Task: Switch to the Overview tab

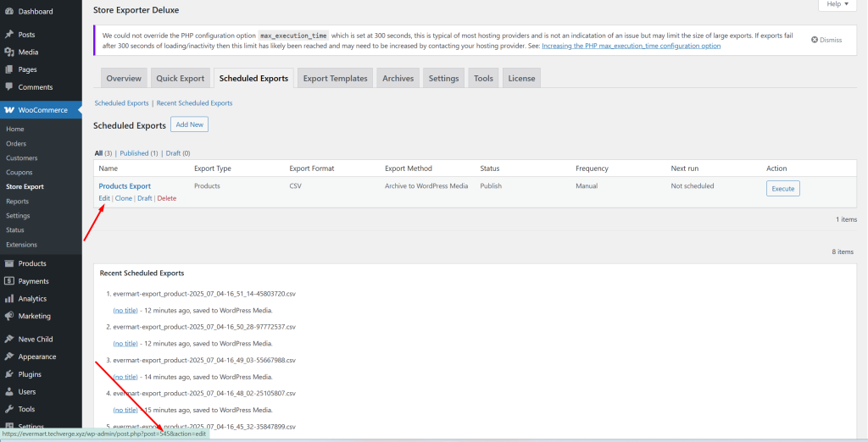Action: tap(124, 78)
